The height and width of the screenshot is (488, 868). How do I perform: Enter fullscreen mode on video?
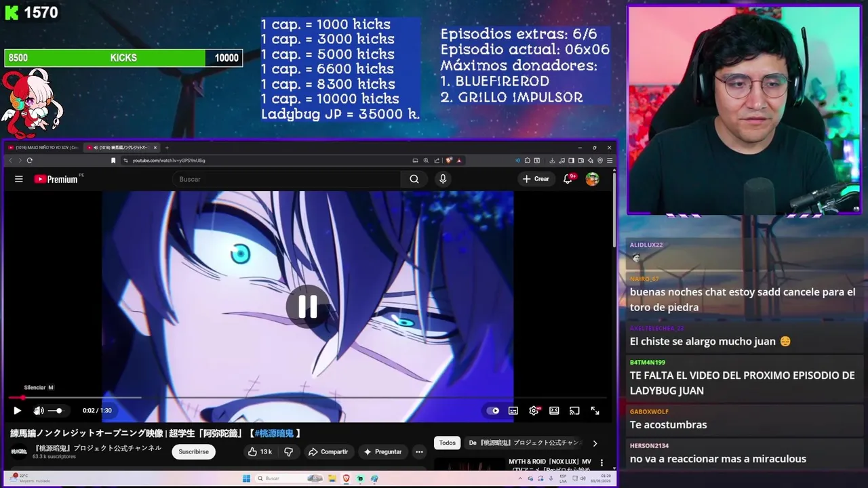tap(595, 411)
